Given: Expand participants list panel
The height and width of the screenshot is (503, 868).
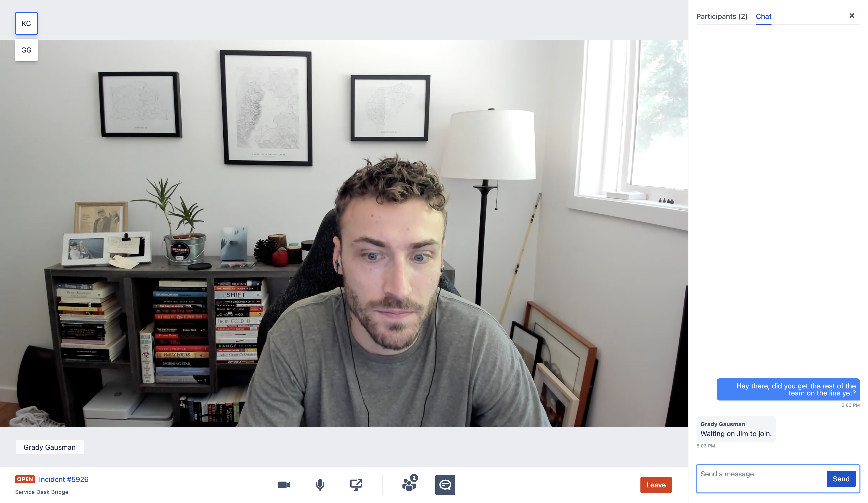Looking at the screenshot, I should click(x=721, y=16).
